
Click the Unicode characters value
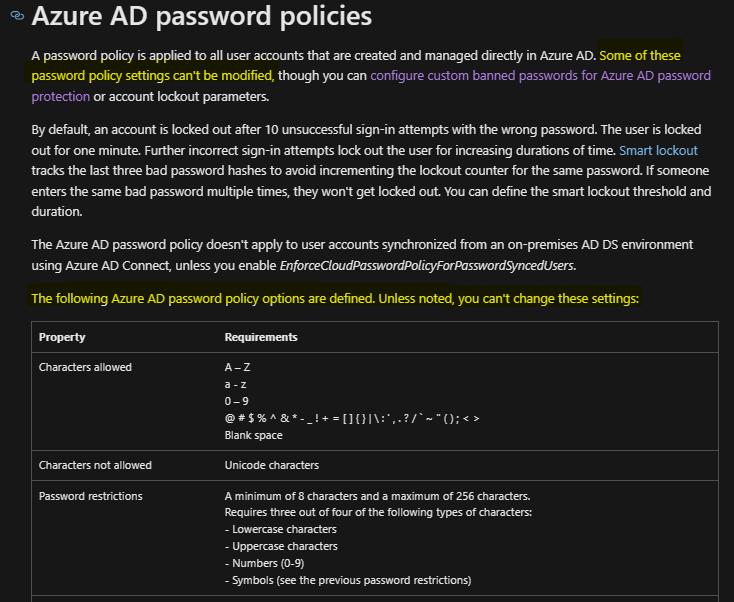pyautogui.click(x=272, y=465)
